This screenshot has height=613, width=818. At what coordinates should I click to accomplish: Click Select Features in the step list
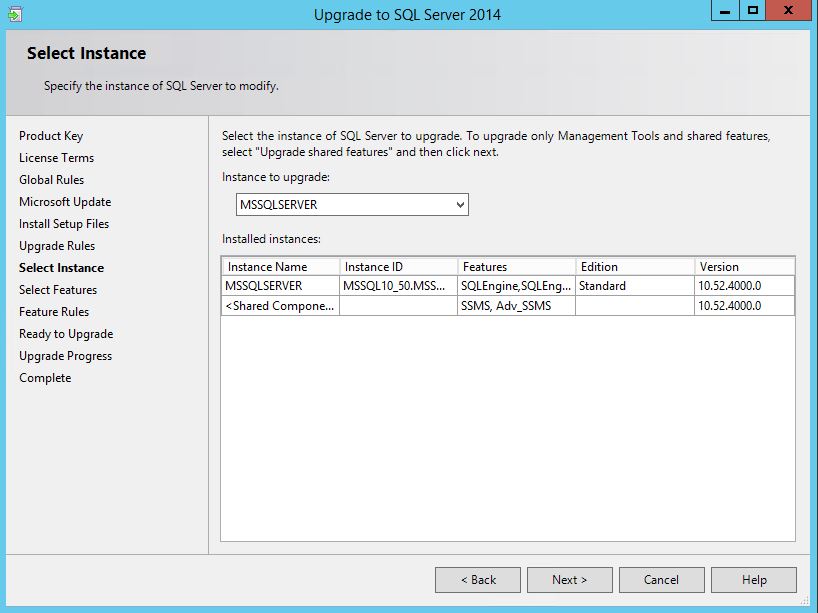point(58,290)
